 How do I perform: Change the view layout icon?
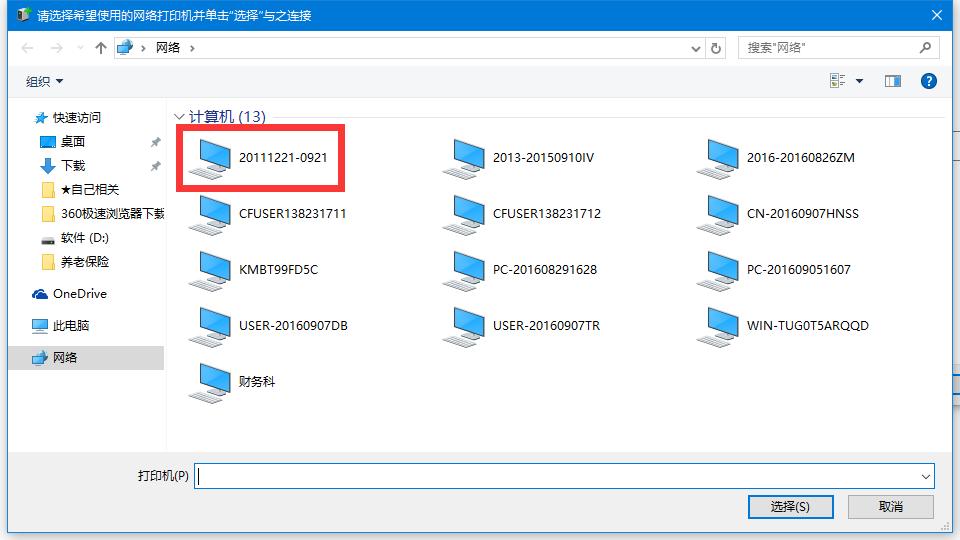click(x=838, y=81)
